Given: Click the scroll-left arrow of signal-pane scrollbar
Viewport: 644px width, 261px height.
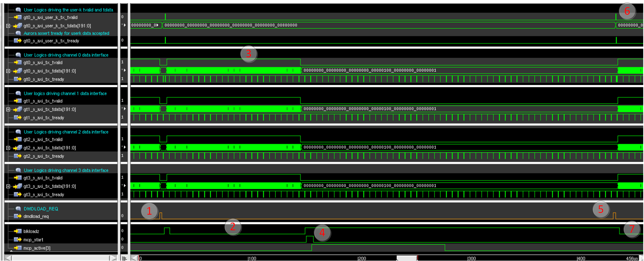Looking at the screenshot, I should click(x=8, y=258).
